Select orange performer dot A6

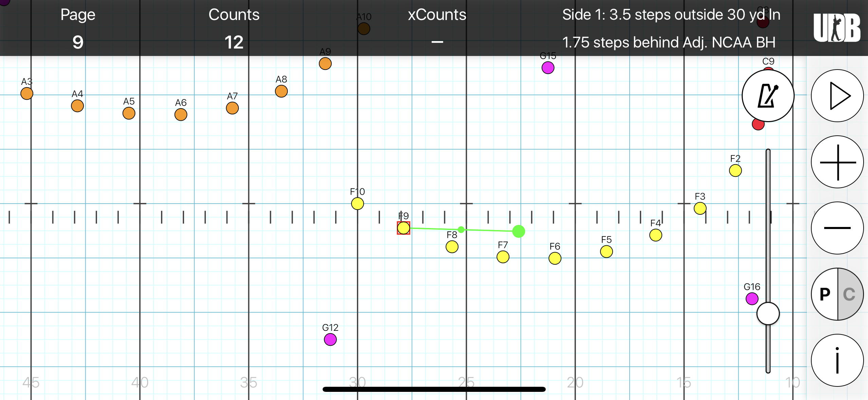click(181, 115)
